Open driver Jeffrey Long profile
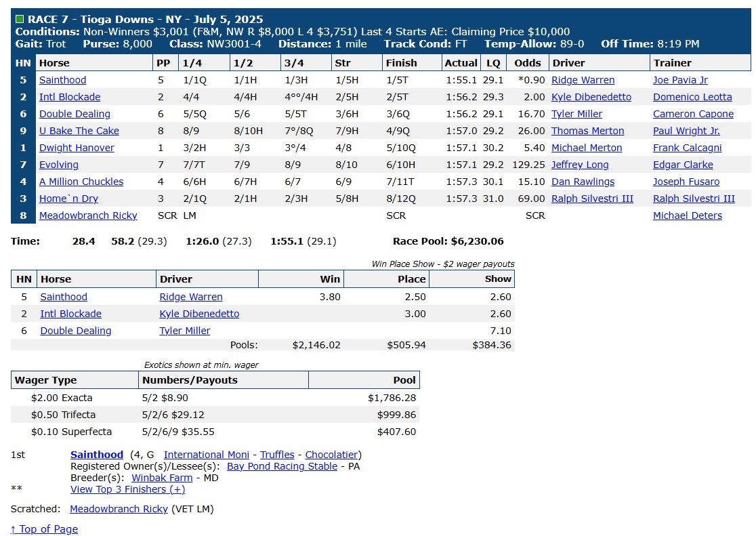 580,165
